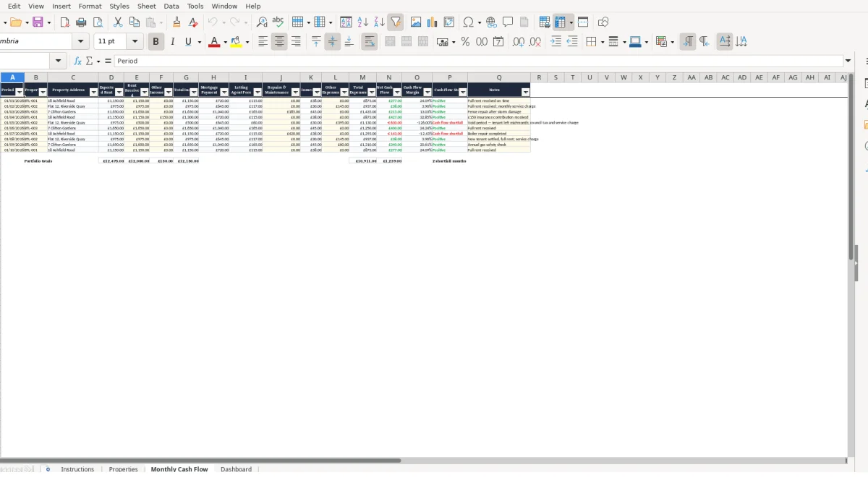This screenshot has width=868, height=488.
Task: Insert hyperlink icon
Action: pos(492,22)
